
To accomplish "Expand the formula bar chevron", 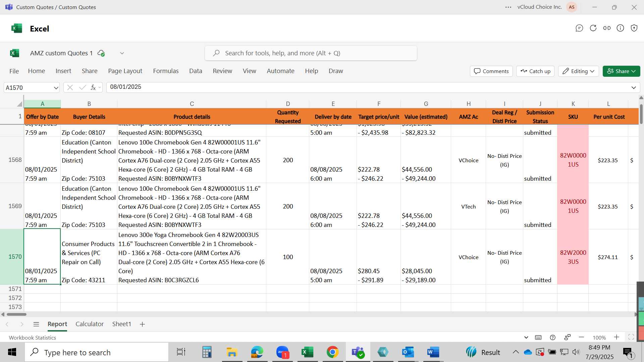I will tap(634, 87).
